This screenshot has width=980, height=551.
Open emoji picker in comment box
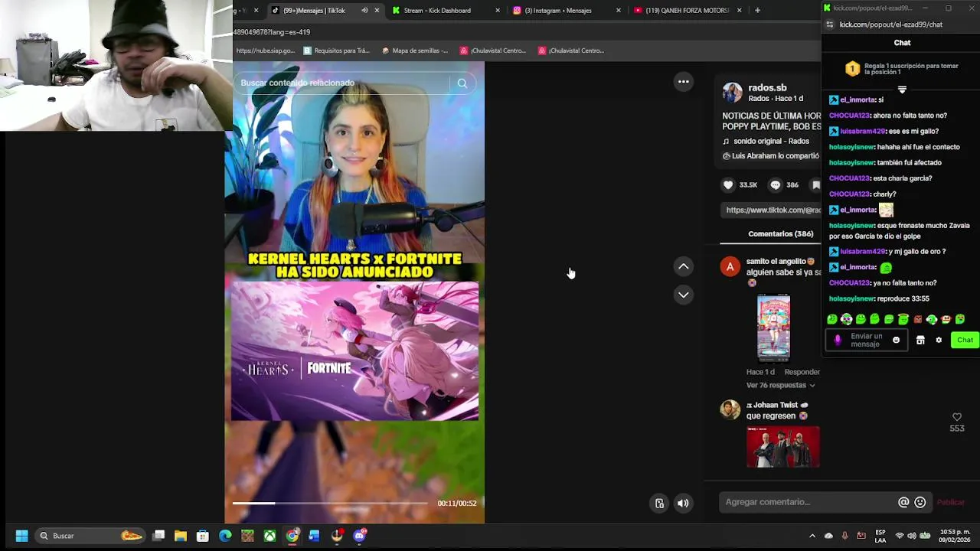click(920, 502)
